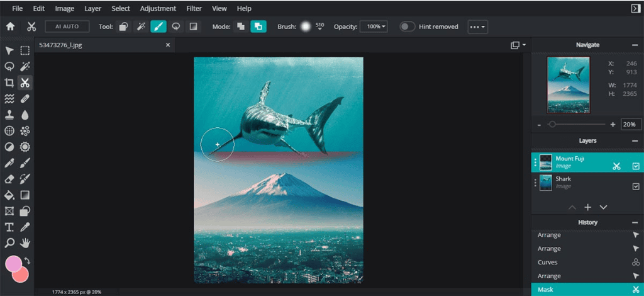Viewport: 644px width, 296px height.
Task: Select the Crop tool in left toolbar
Action: [x=9, y=83]
